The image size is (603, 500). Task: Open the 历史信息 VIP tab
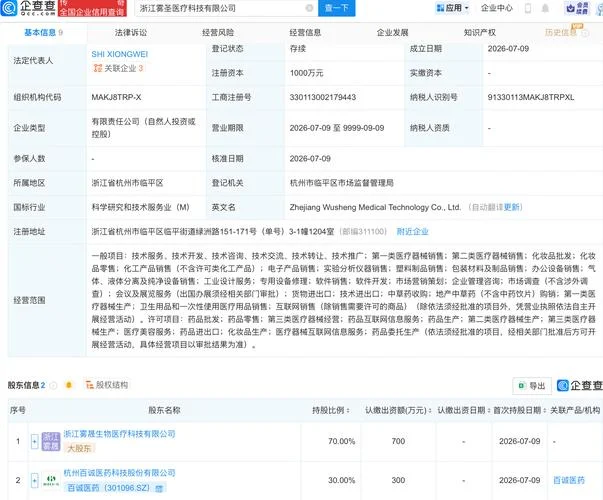[x=561, y=33]
